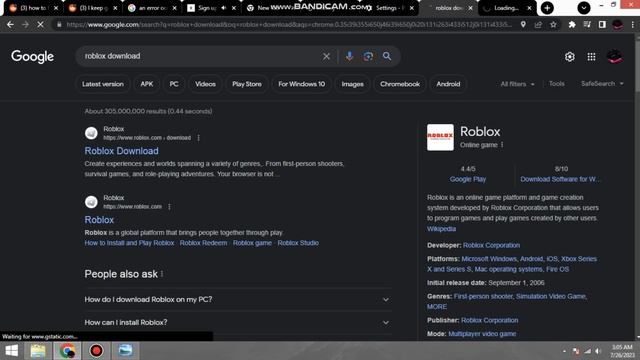Click the Google logo
The image size is (640, 360).
[32, 57]
